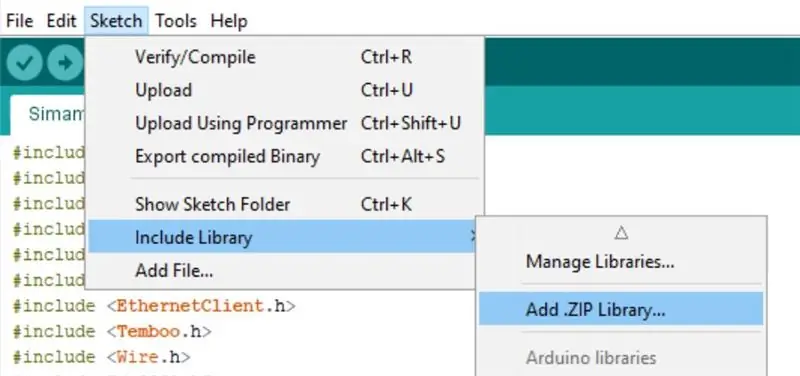Click the Verify checkmark toolbar icon

click(24, 63)
